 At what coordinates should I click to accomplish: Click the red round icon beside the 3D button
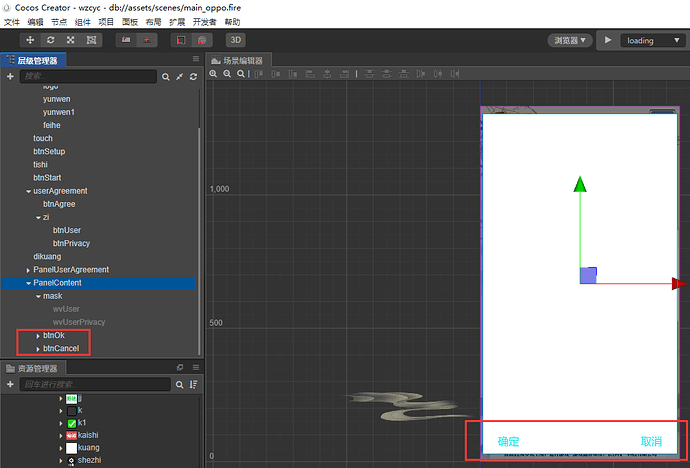pyautogui.click(x=202, y=40)
